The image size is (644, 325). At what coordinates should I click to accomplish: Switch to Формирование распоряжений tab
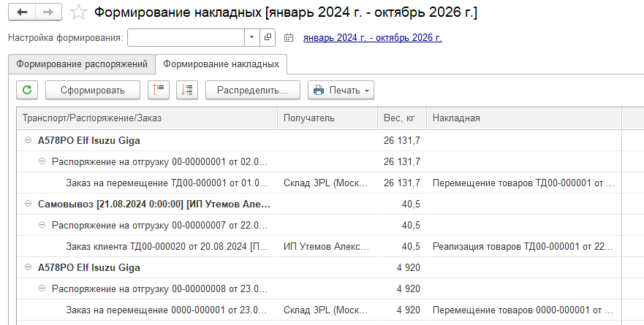tap(82, 64)
